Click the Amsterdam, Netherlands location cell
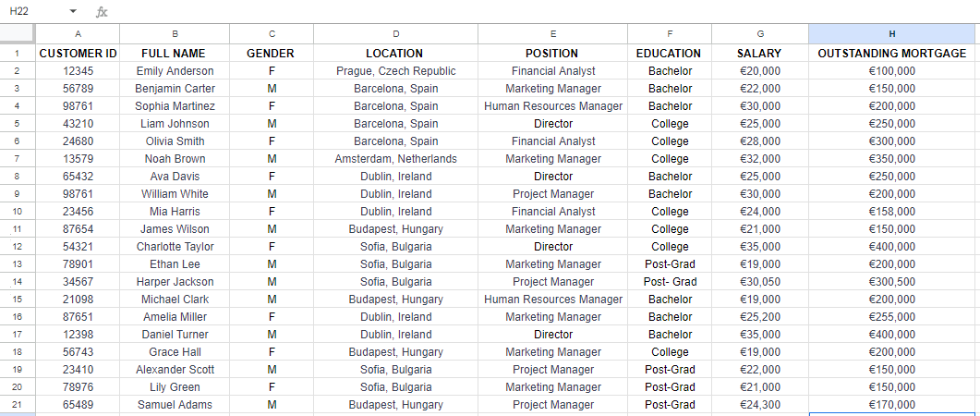This screenshot has width=980, height=416. pos(395,159)
